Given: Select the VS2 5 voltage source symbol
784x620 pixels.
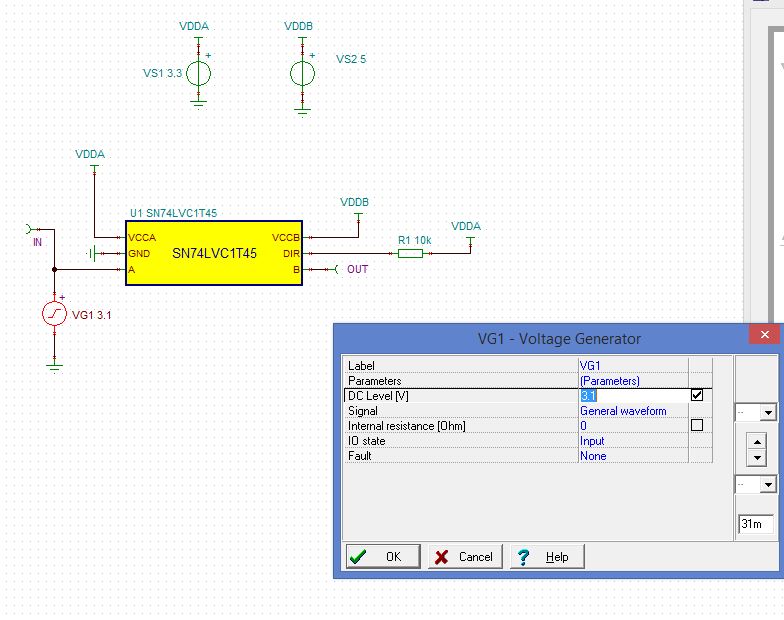Looking at the screenshot, I should [302, 74].
